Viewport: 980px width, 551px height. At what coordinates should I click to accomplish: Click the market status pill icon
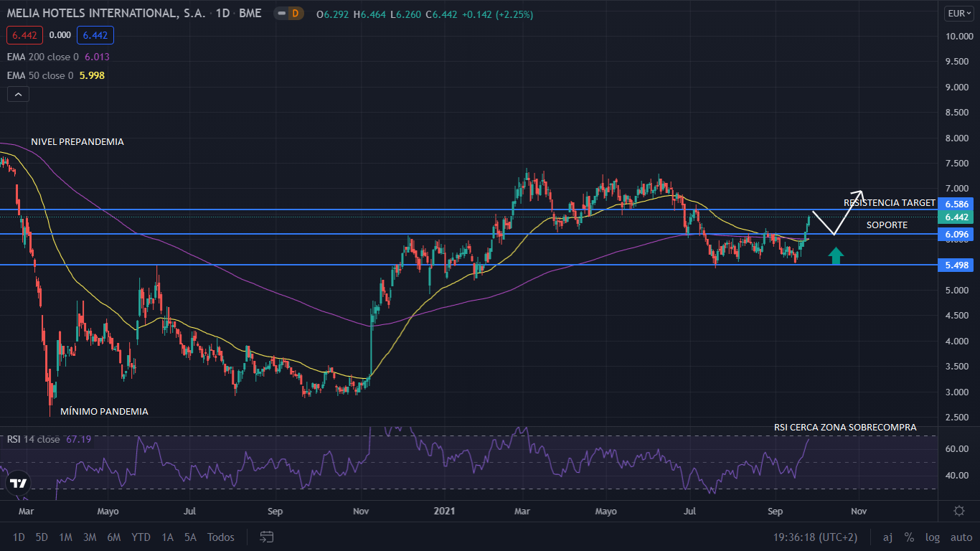pyautogui.click(x=280, y=14)
